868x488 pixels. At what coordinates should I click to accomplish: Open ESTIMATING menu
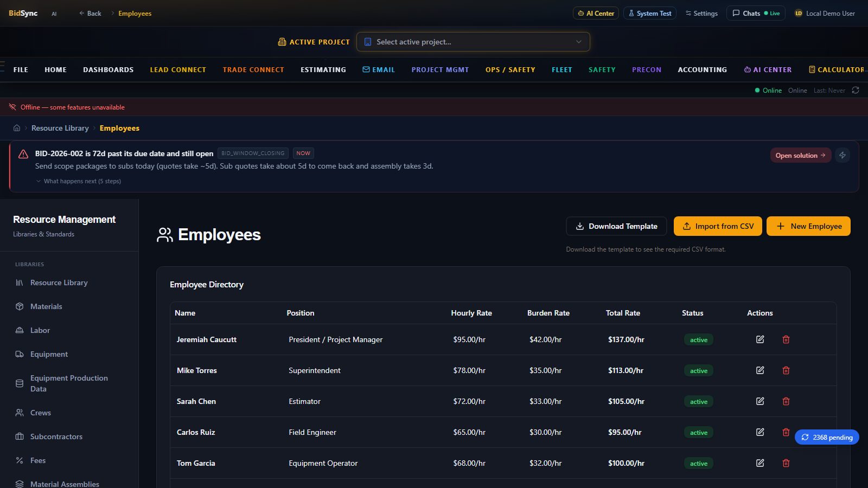pyautogui.click(x=323, y=69)
